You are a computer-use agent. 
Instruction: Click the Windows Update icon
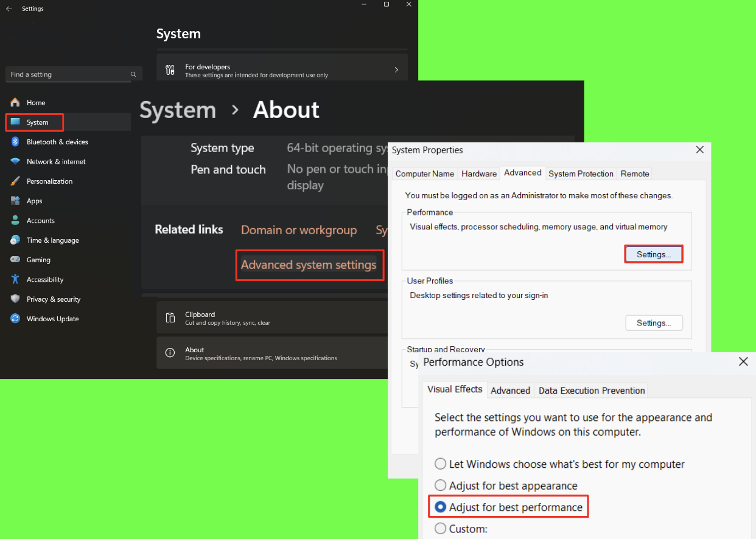(15, 319)
